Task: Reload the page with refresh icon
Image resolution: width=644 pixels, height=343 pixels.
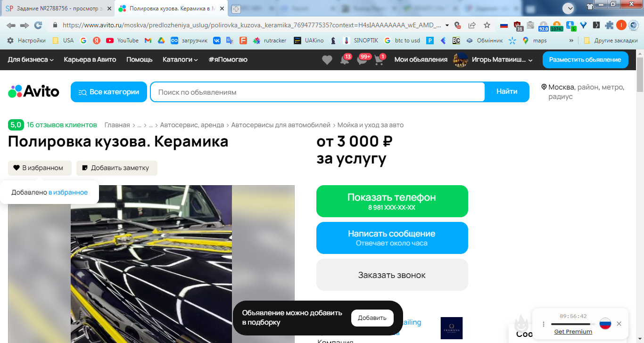Action: click(38, 25)
